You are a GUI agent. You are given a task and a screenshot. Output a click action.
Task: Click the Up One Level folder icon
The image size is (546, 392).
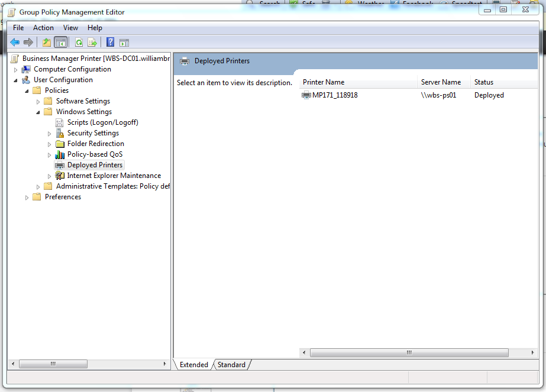[x=46, y=42]
